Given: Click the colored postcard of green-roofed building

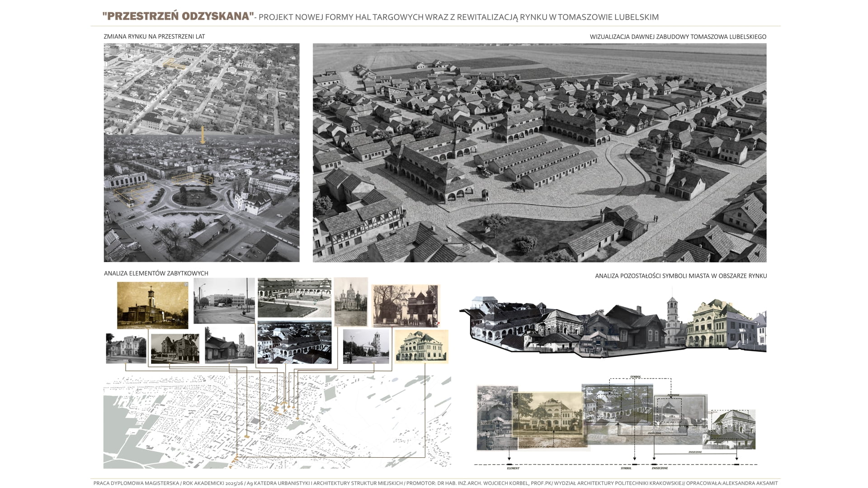Looking at the screenshot, I should 421,346.
